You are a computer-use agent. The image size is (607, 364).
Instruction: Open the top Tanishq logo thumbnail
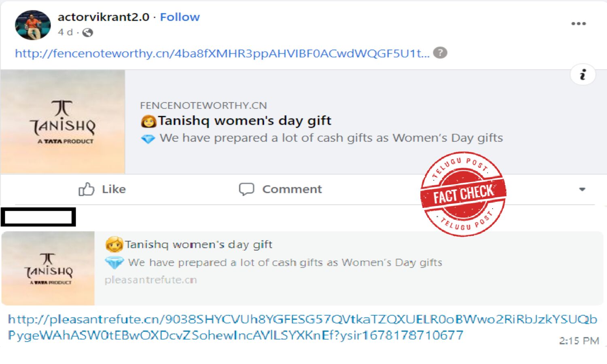click(63, 122)
